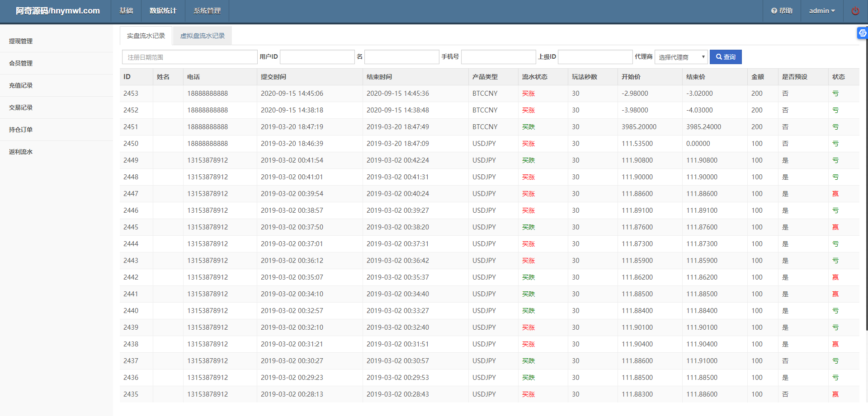Click the 阿奇源码 site logo title
The image size is (868, 416).
click(57, 11)
